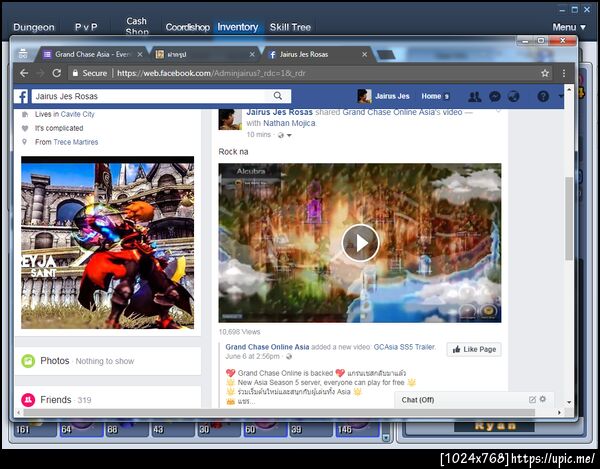Click the Jairus Jes Rosas post author name

click(279, 112)
